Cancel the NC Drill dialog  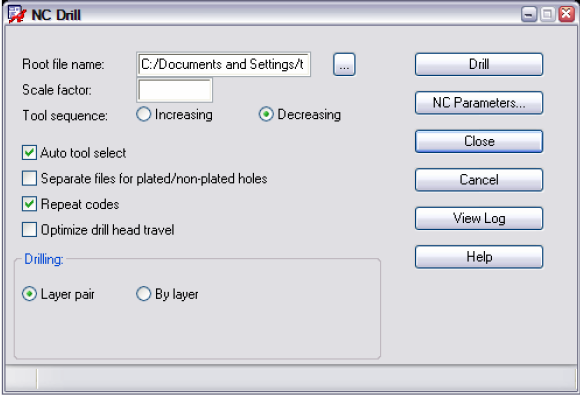pos(479,180)
